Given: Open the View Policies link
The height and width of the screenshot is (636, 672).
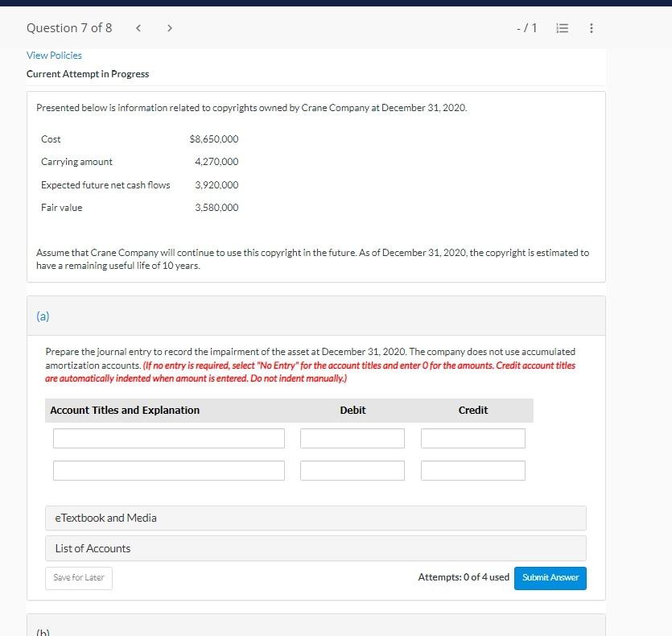Looking at the screenshot, I should [x=54, y=55].
